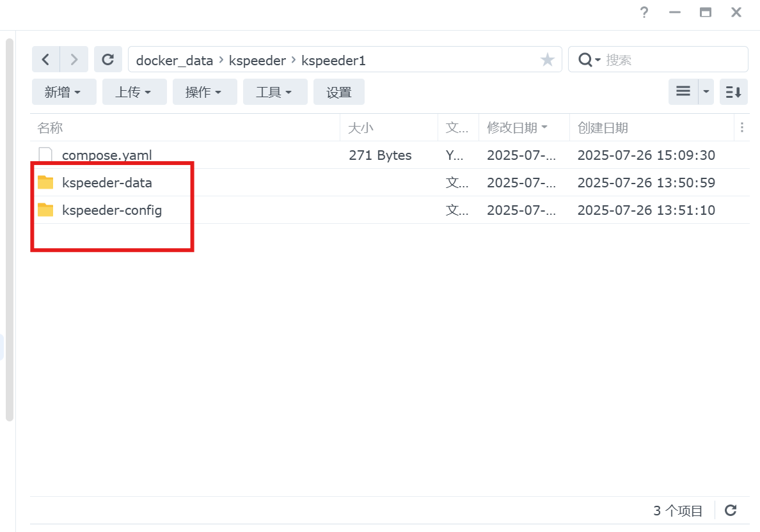
Task: Click the 设置 settings button
Action: tap(338, 92)
